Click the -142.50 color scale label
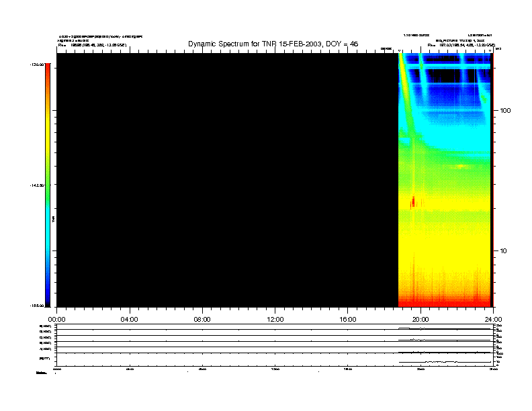 click(x=37, y=185)
